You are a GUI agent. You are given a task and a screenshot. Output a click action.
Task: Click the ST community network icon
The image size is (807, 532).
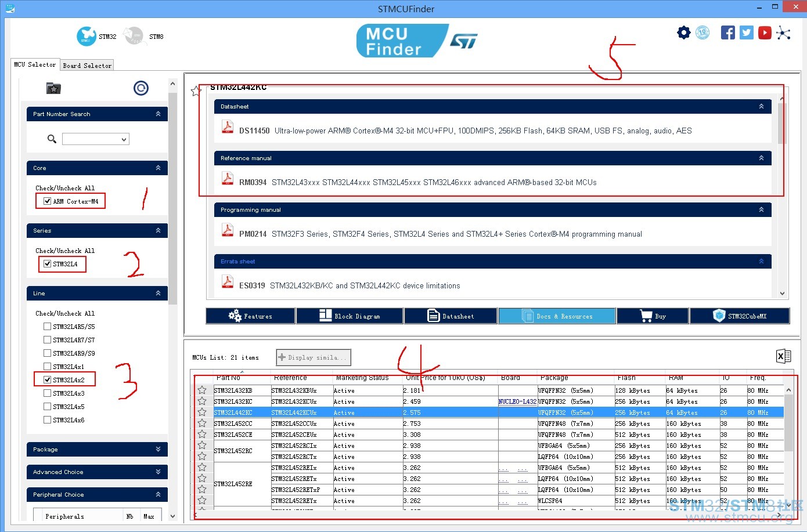pos(783,32)
